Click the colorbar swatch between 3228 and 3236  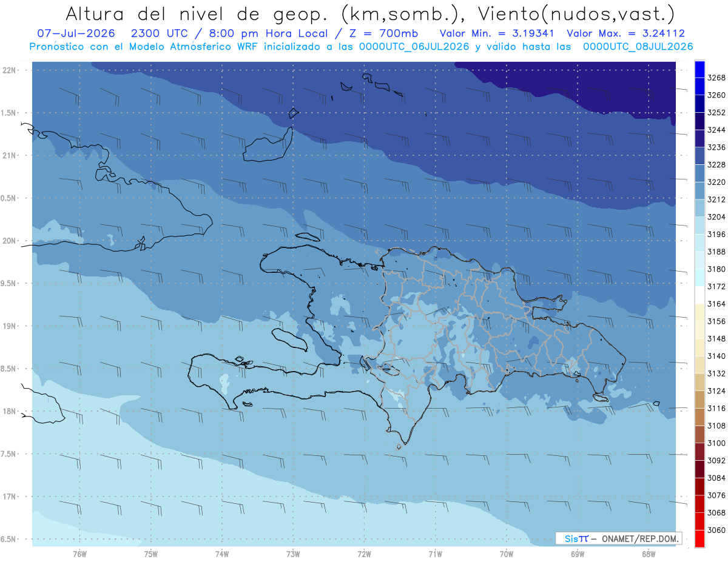coord(699,156)
